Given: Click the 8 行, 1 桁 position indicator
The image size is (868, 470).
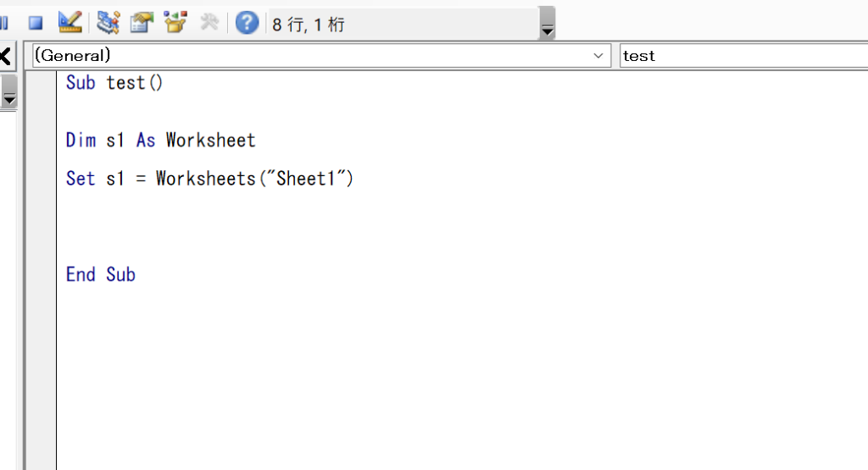Looking at the screenshot, I should pyautogui.click(x=309, y=25).
